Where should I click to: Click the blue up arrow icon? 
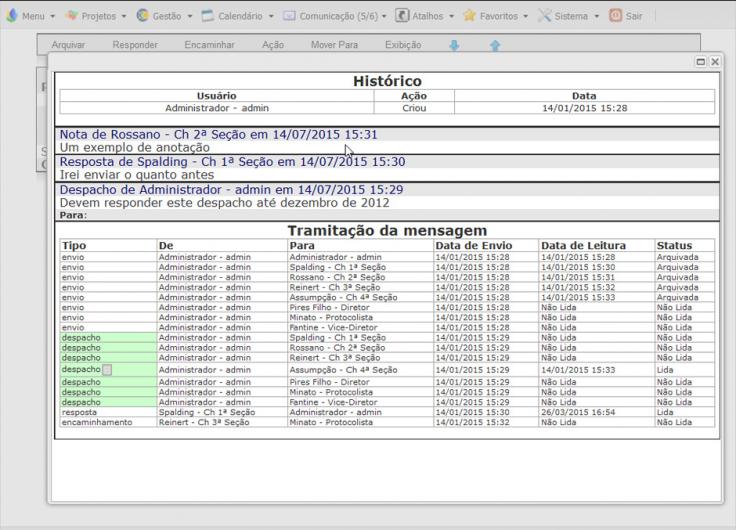495,46
